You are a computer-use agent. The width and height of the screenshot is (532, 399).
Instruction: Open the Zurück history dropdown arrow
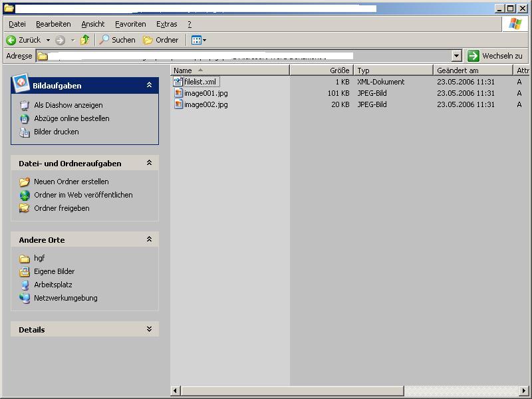[48, 41]
